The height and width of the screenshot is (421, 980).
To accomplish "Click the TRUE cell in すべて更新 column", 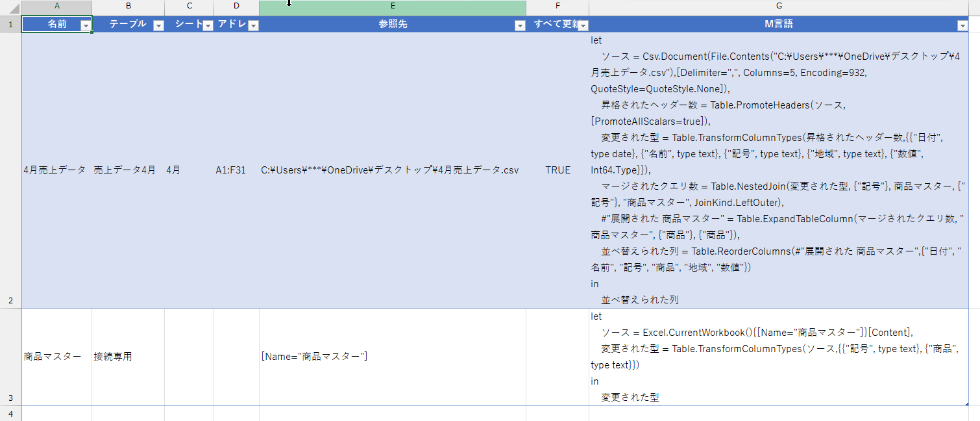I will pos(557,170).
